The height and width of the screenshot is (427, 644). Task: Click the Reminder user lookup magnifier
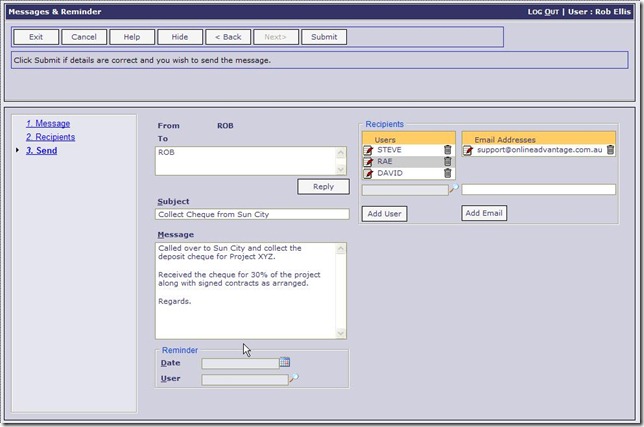point(293,378)
